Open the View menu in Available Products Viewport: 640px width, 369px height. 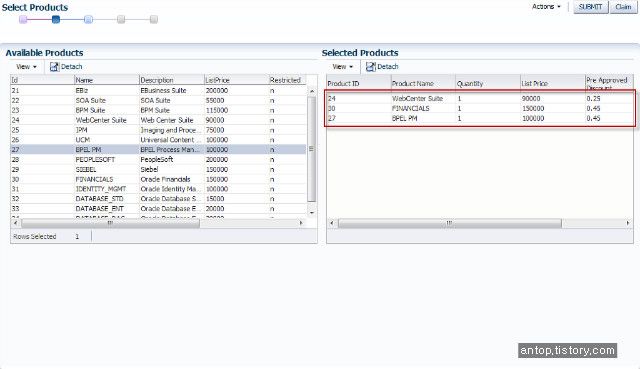pyautogui.click(x=26, y=67)
